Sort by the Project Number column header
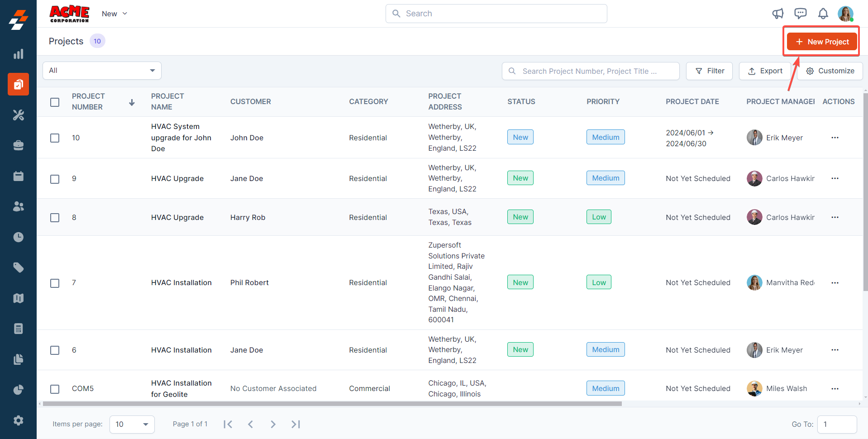The image size is (868, 439). 88,102
